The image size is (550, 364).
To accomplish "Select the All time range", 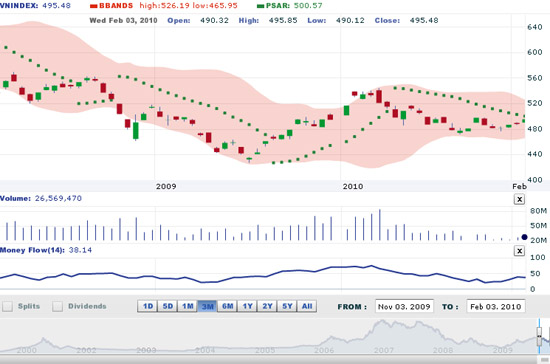I will [x=307, y=306].
